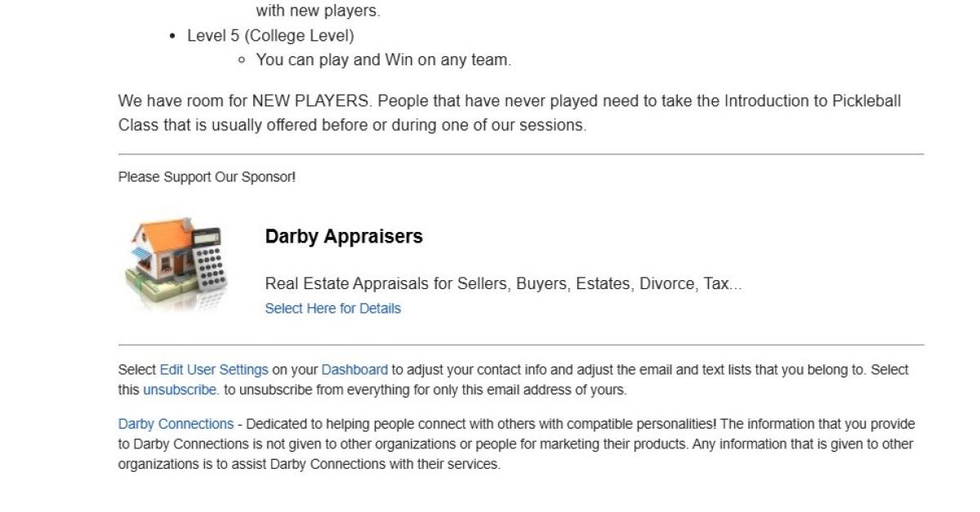Click the "with new players." line
The image size is (980, 512).
click(318, 12)
